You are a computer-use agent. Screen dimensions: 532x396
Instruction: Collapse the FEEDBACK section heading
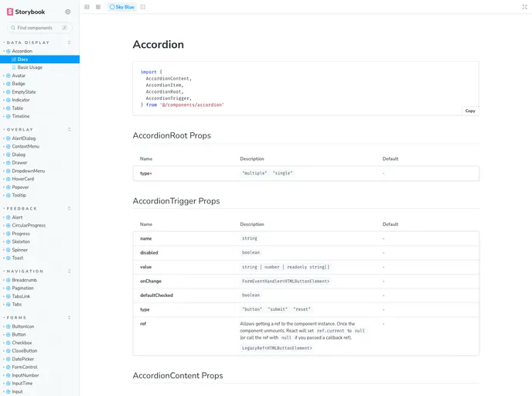(x=22, y=208)
